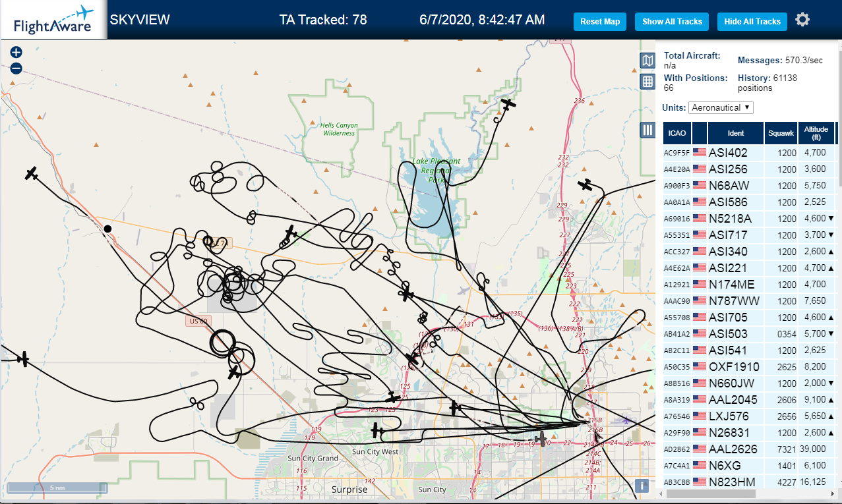Select aircraft ASI705 in the list
Image resolution: width=842 pixels, height=504 pixels.
click(x=749, y=318)
